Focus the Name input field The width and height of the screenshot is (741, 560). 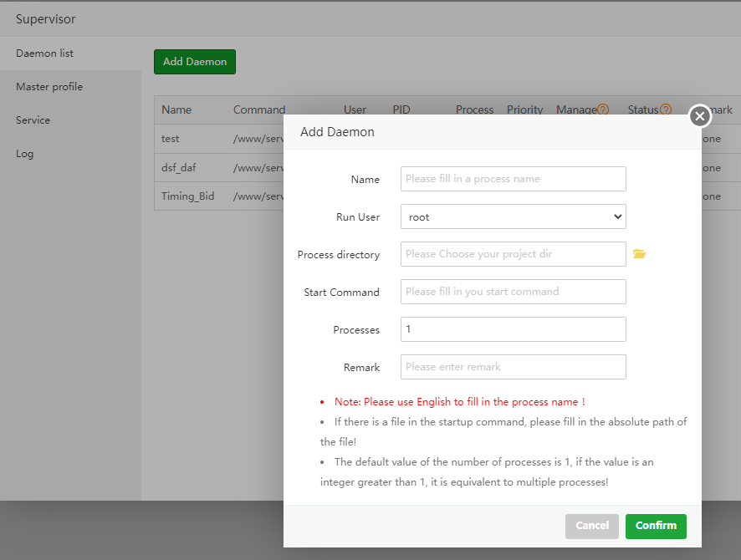coord(513,179)
